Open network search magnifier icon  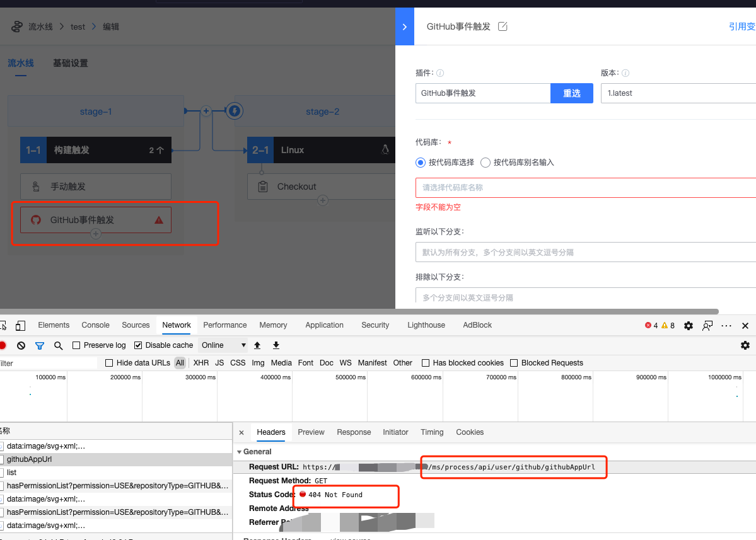(59, 345)
